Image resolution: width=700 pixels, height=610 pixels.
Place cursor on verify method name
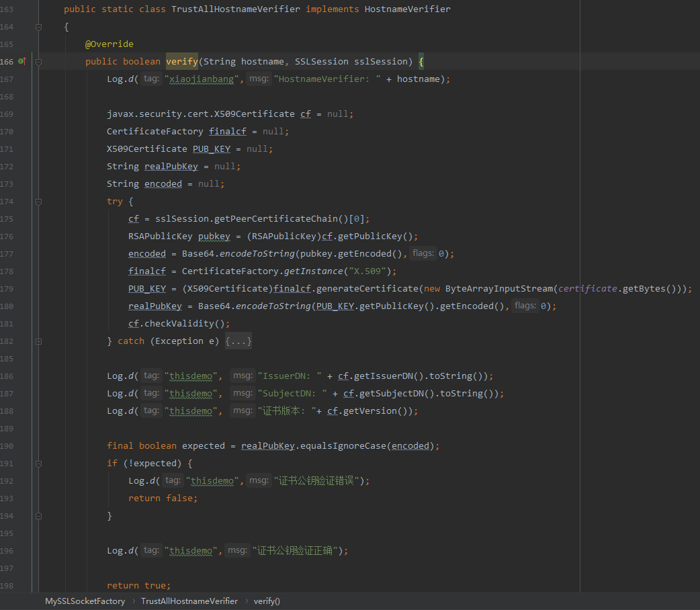(x=181, y=62)
